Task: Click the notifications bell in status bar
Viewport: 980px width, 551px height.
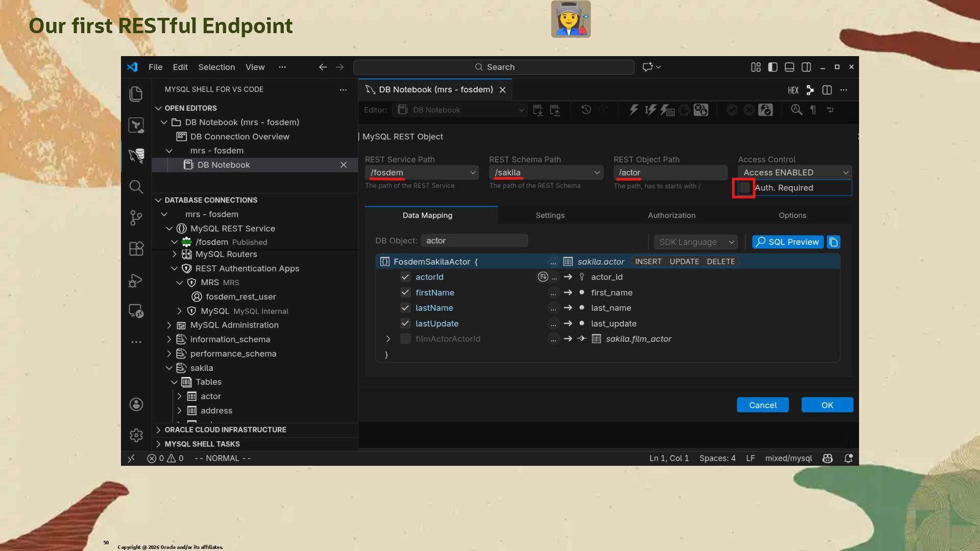Action: [848, 458]
